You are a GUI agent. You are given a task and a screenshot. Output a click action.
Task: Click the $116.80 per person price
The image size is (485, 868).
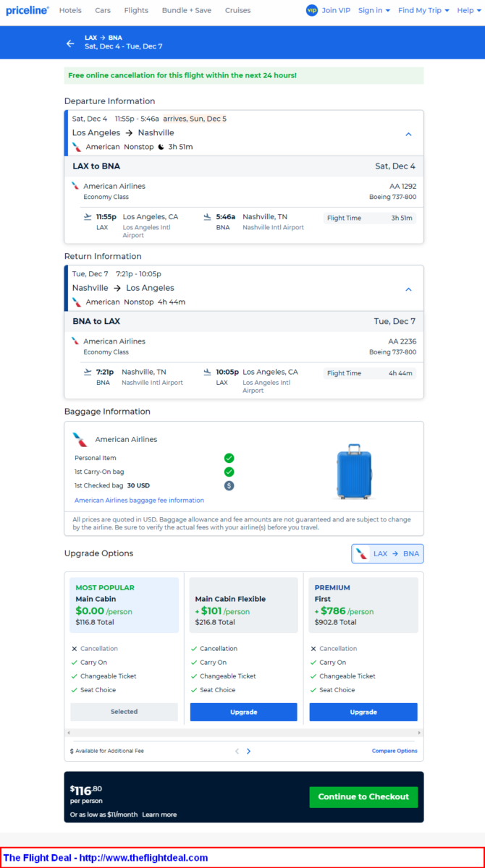(x=86, y=793)
